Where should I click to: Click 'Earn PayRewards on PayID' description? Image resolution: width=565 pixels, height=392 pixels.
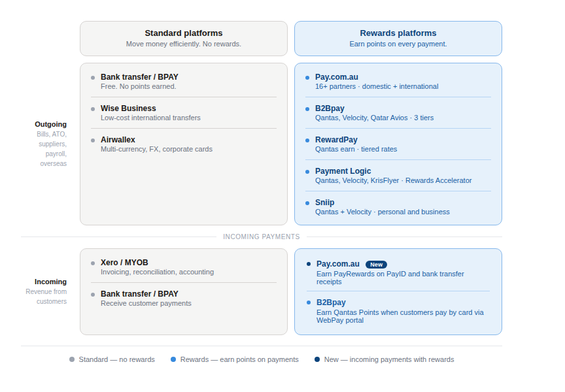pos(390,278)
